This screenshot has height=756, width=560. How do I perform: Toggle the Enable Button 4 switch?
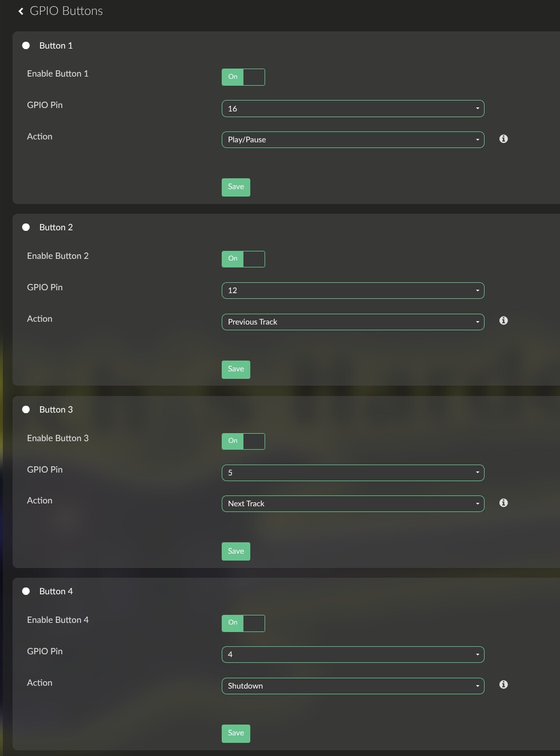(x=243, y=623)
